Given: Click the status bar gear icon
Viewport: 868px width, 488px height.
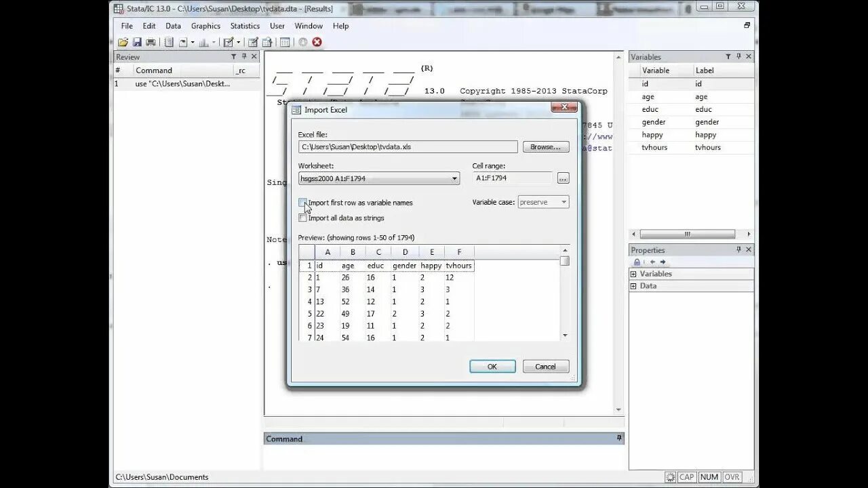Looking at the screenshot, I should [x=670, y=477].
